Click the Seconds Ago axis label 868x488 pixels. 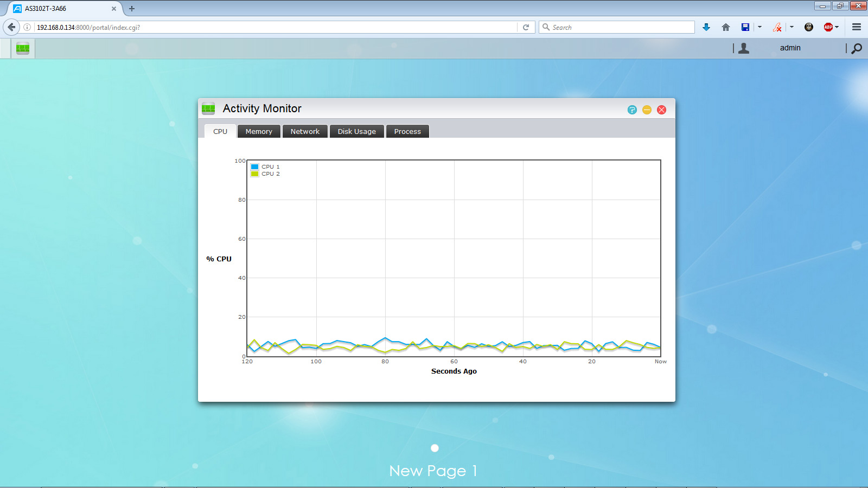tap(454, 371)
